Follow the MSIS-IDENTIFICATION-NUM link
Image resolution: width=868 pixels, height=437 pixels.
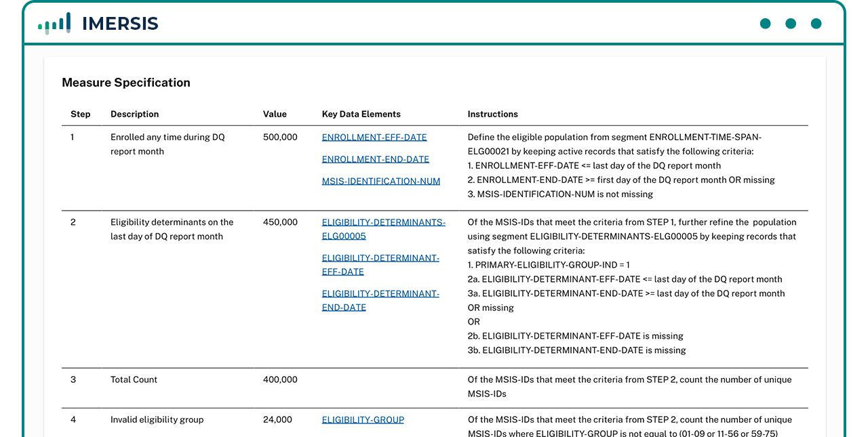(x=381, y=181)
